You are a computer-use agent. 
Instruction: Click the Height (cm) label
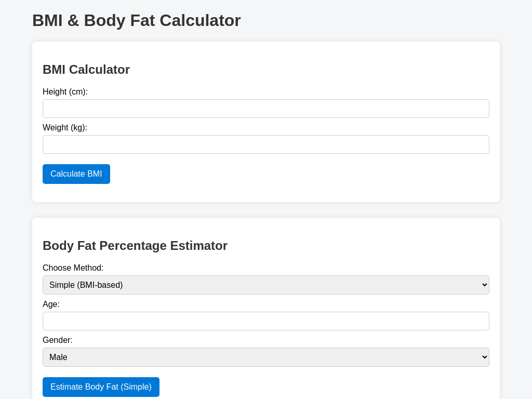[x=65, y=92]
